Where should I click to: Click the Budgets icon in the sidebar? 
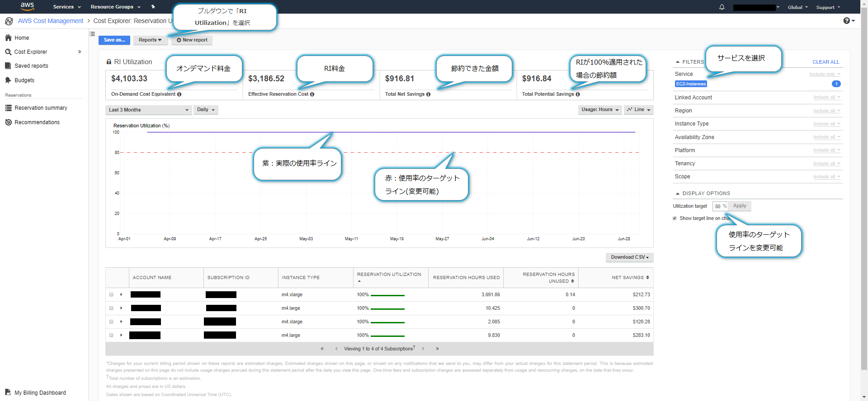click(8, 80)
